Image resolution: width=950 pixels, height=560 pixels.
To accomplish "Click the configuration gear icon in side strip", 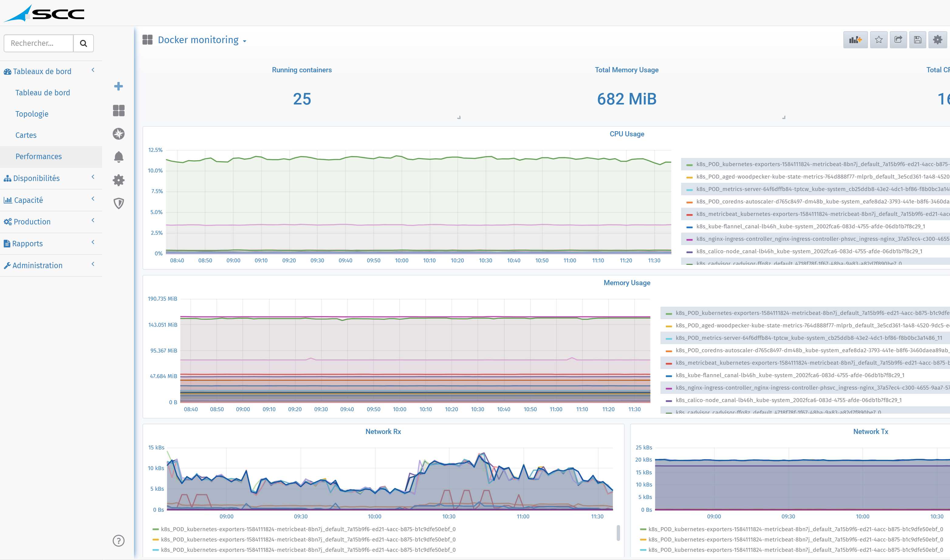I will tap(118, 180).
